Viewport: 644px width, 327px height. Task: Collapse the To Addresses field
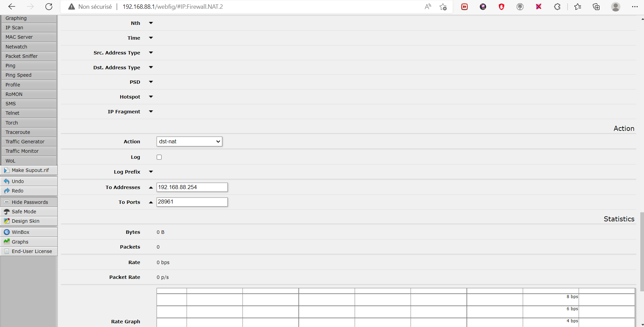pyautogui.click(x=151, y=187)
